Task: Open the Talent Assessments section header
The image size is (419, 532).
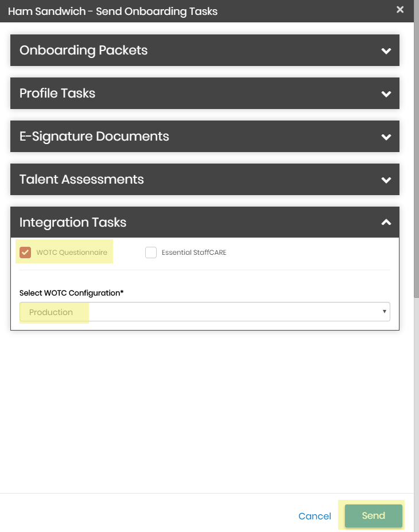Action: (204, 180)
